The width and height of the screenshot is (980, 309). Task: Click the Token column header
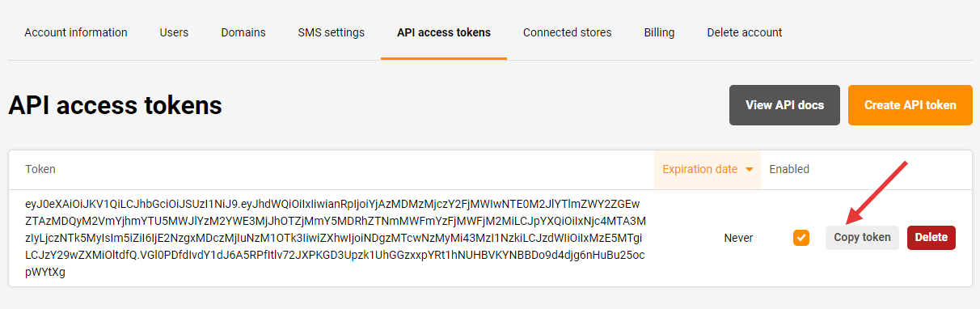[40, 169]
